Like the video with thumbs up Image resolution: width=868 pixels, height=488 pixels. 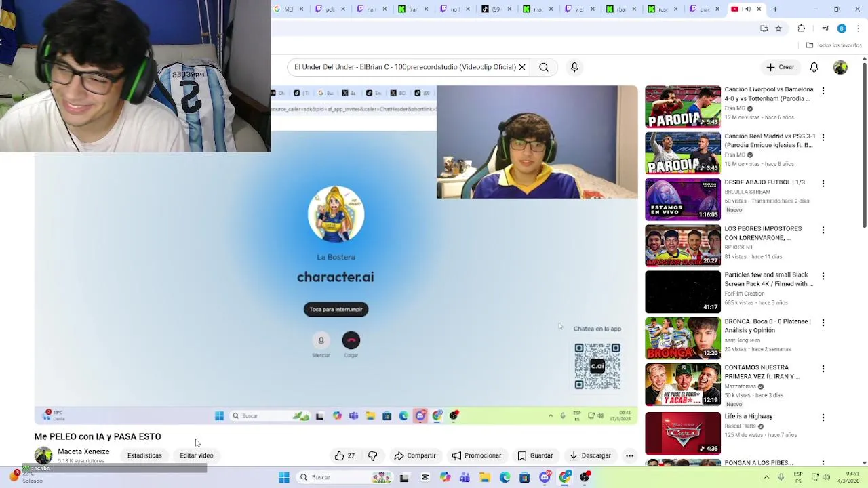click(x=344, y=455)
